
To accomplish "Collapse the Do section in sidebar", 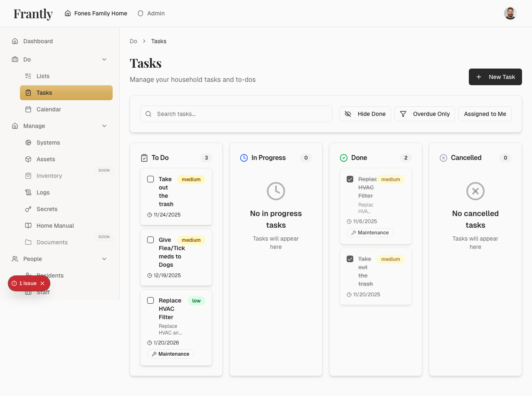I will tap(104, 59).
